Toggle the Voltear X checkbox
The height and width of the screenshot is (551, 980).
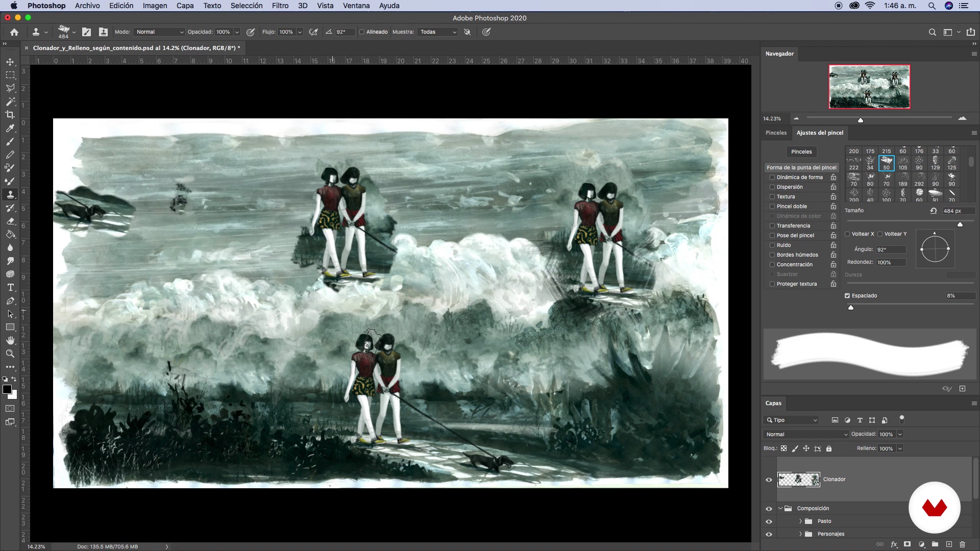click(x=847, y=234)
